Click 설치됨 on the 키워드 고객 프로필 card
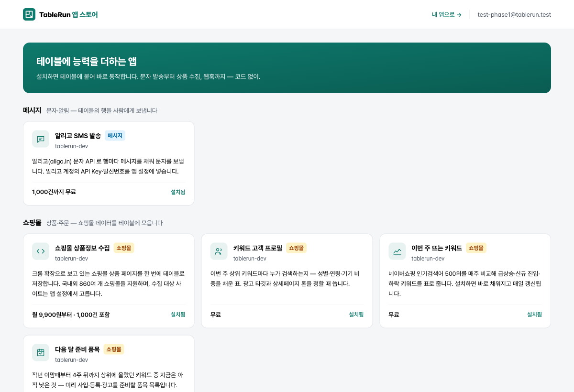This screenshot has height=392, width=574. coord(356,315)
